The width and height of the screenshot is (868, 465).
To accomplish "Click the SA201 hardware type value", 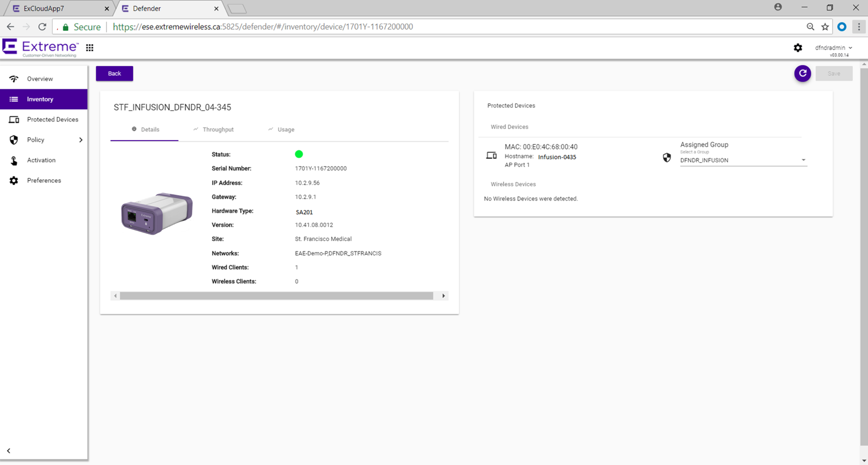I will coord(304,212).
